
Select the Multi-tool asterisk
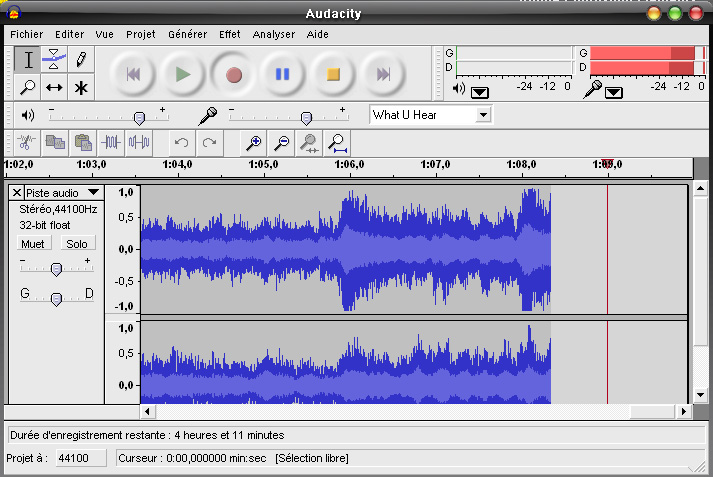pyautogui.click(x=81, y=87)
